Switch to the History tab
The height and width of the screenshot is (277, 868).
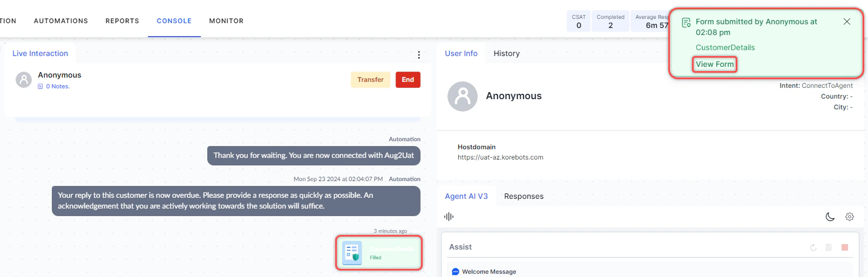click(506, 53)
